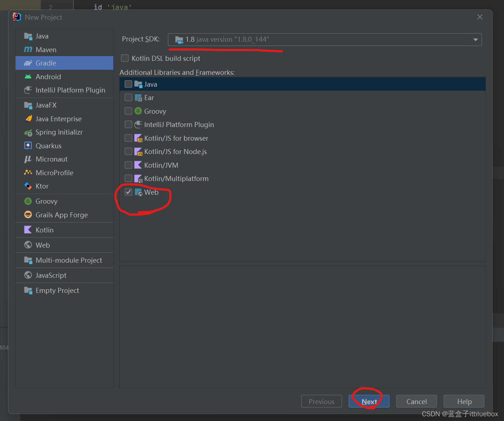Enable Kotlin DSL build script checkbox
Image resolution: width=504 pixels, height=421 pixels.
125,58
